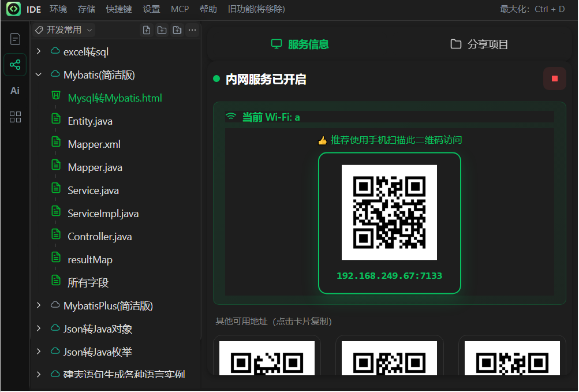Image resolution: width=579 pixels, height=392 pixels.
Task: Open the MCP menu
Action: pyautogui.click(x=180, y=9)
